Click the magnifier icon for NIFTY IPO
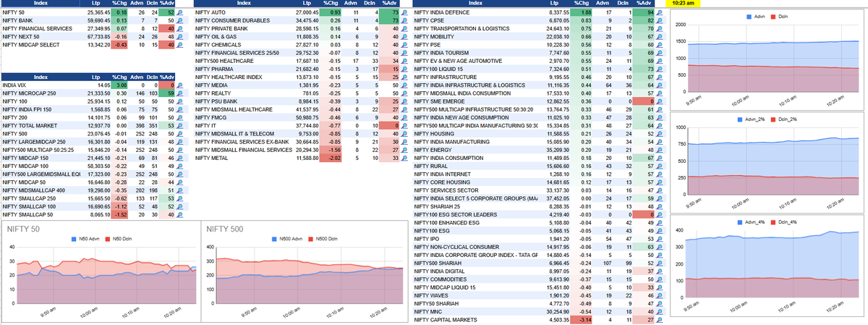The height and width of the screenshot is (325, 868). (x=660, y=238)
